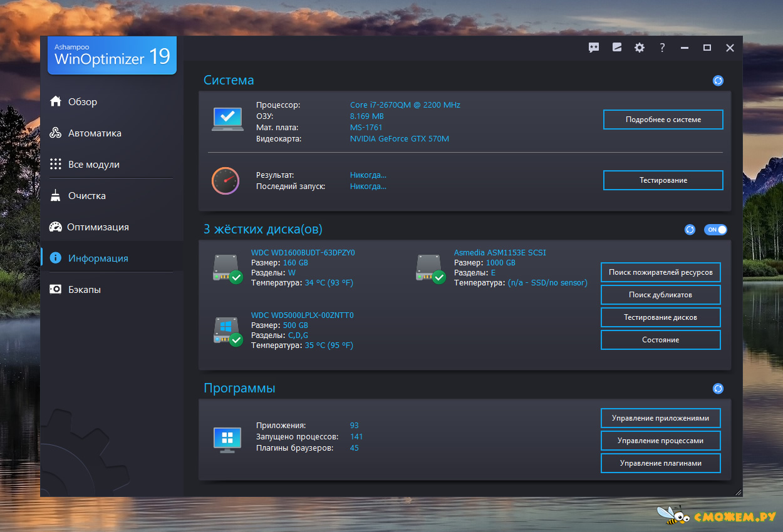Image resolution: width=783 pixels, height=532 pixels.
Task: Open Управление приложениями
Action: [661, 418]
